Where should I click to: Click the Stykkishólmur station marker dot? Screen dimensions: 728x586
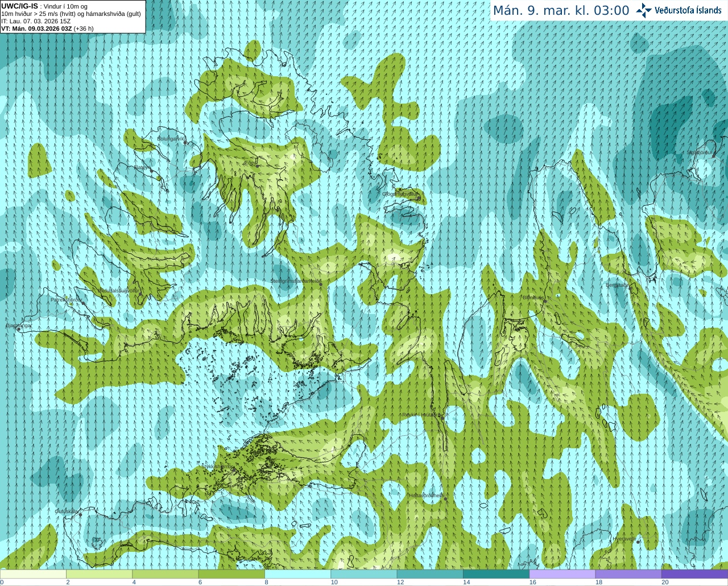(x=233, y=471)
